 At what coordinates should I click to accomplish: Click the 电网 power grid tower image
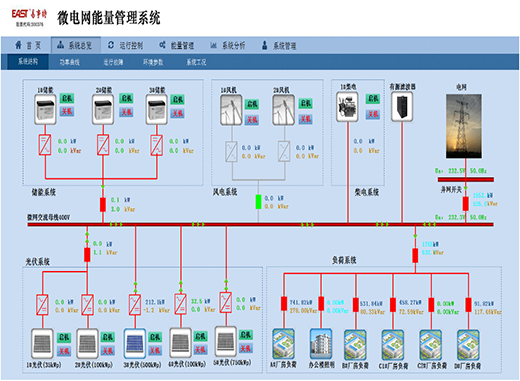click(464, 126)
